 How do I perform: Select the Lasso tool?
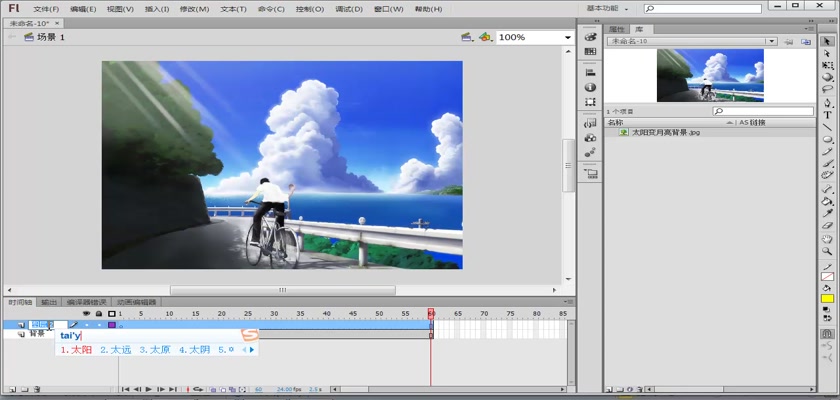[x=827, y=89]
